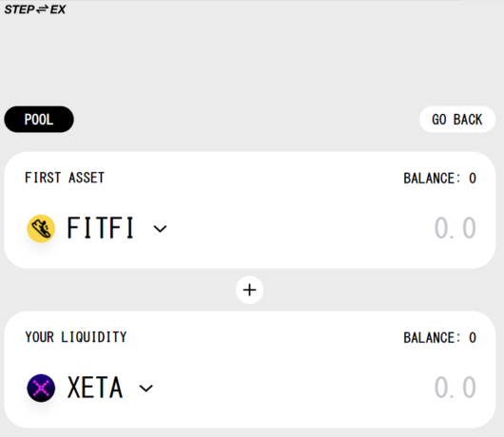Image resolution: width=504 pixels, height=437 pixels.
Task: Click the plus icon between assets
Action: click(249, 290)
